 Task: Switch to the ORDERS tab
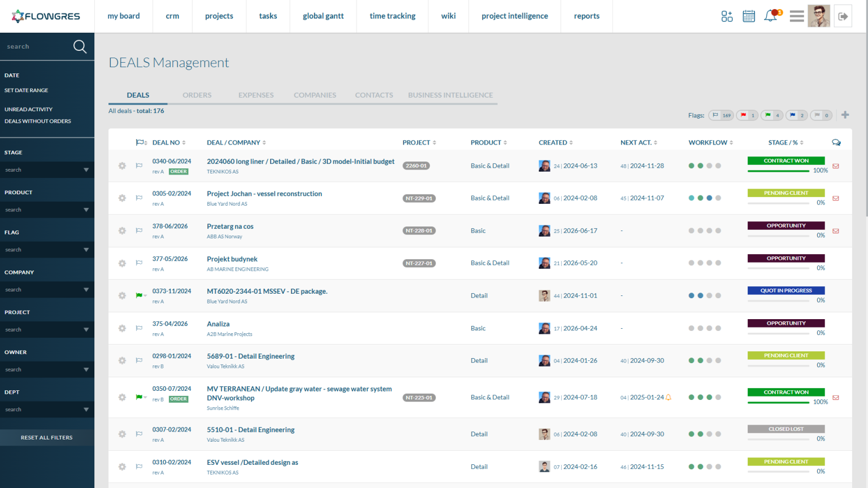pos(197,95)
